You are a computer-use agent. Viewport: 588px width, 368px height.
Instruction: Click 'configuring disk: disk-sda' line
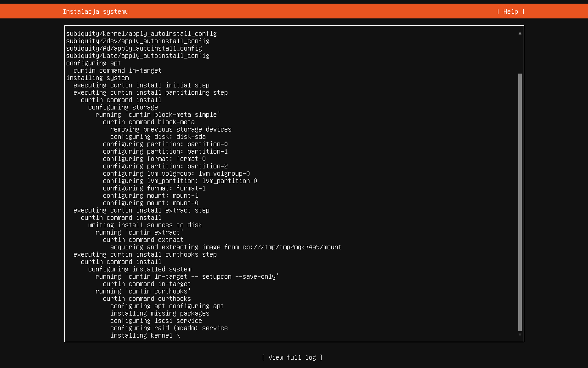158,137
